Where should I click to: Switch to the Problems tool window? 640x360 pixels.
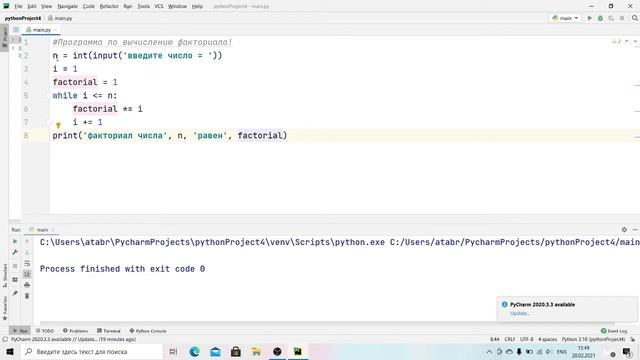[x=76, y=331]
